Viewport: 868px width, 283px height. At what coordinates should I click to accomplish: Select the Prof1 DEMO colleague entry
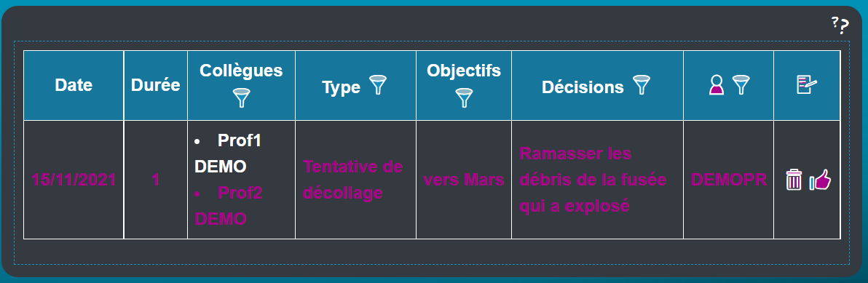coord(227,153)
